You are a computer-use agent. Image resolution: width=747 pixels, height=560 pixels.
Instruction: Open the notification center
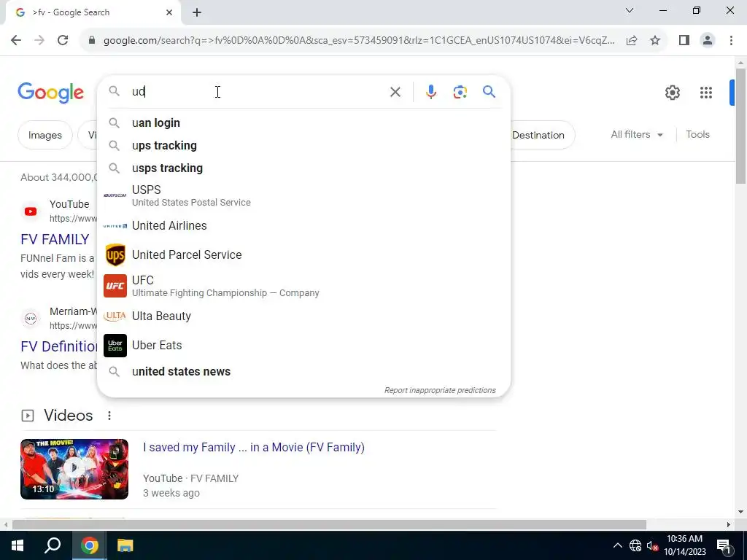click(x=724, y=545)
